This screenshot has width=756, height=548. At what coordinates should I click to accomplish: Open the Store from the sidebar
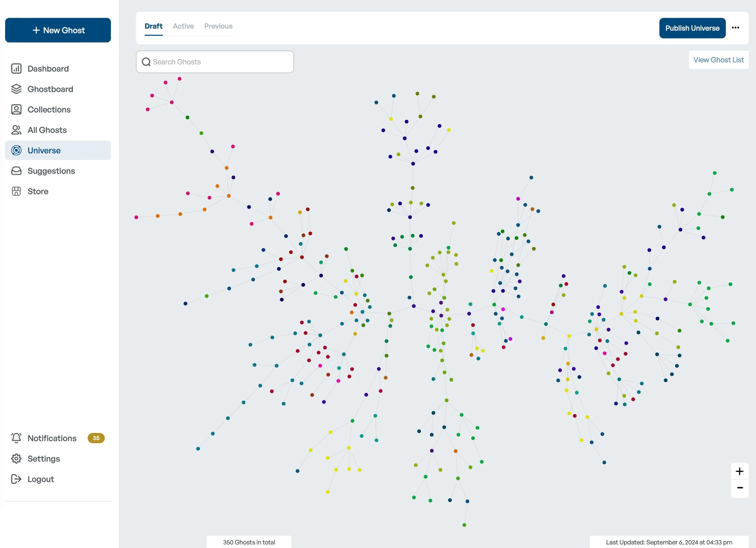click(x=17, y=191)
